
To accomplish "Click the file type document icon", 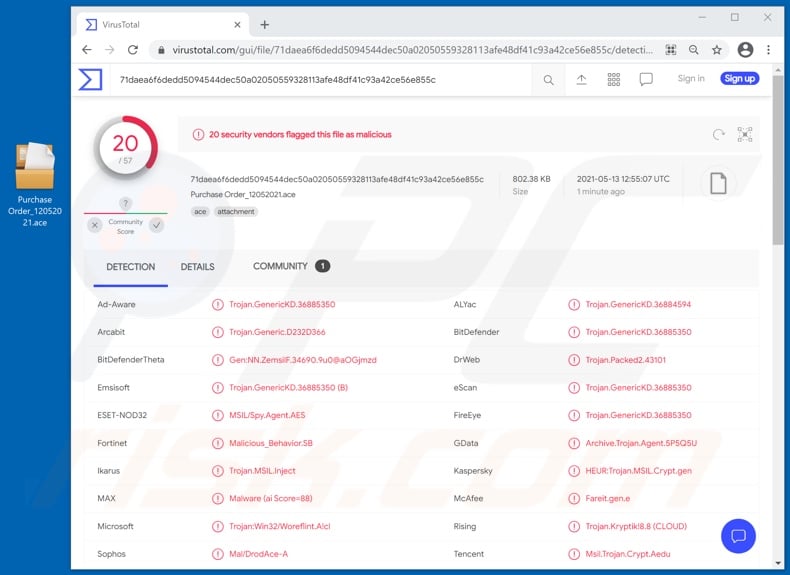I will tap(718, 183).
